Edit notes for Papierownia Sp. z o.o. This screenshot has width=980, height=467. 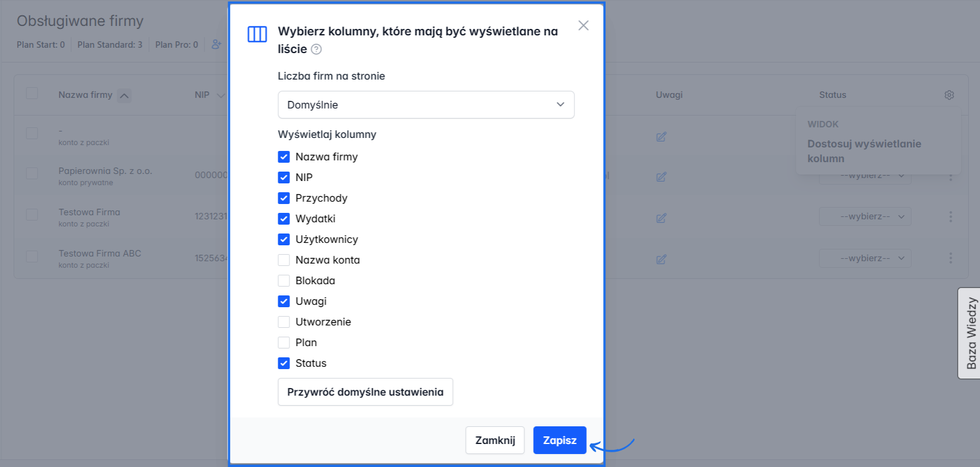click(x=661, y=177)
